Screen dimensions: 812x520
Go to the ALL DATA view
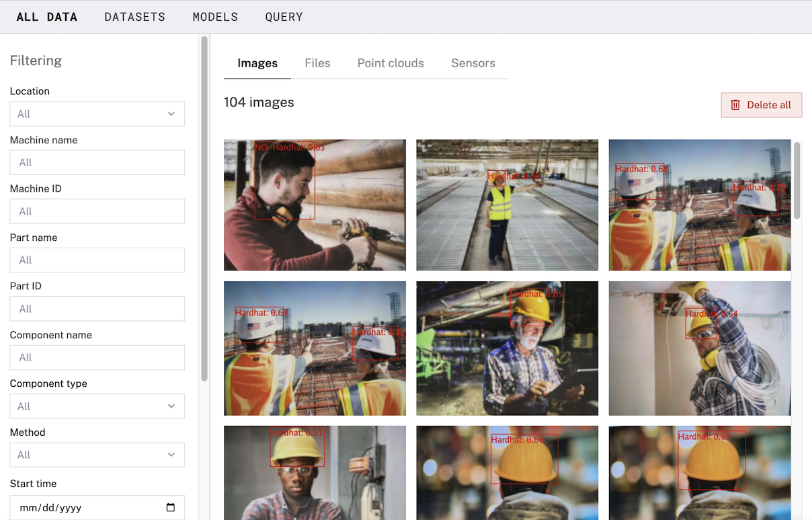coord(46,17)
